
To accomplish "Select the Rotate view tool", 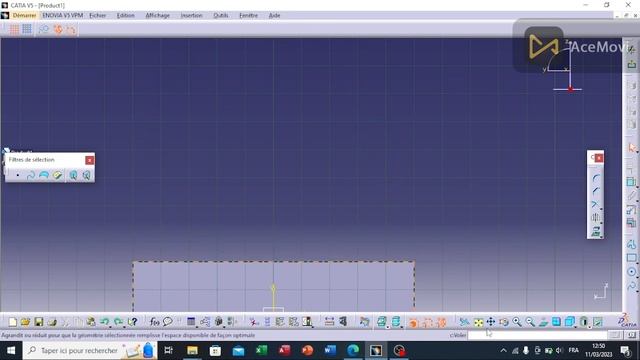I will click(504, 322).
